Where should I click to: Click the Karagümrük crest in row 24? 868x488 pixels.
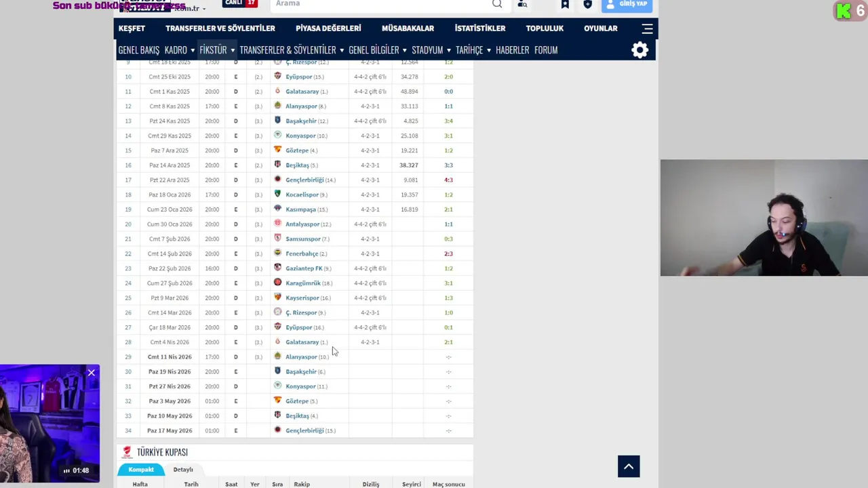(x=277, y=283)
